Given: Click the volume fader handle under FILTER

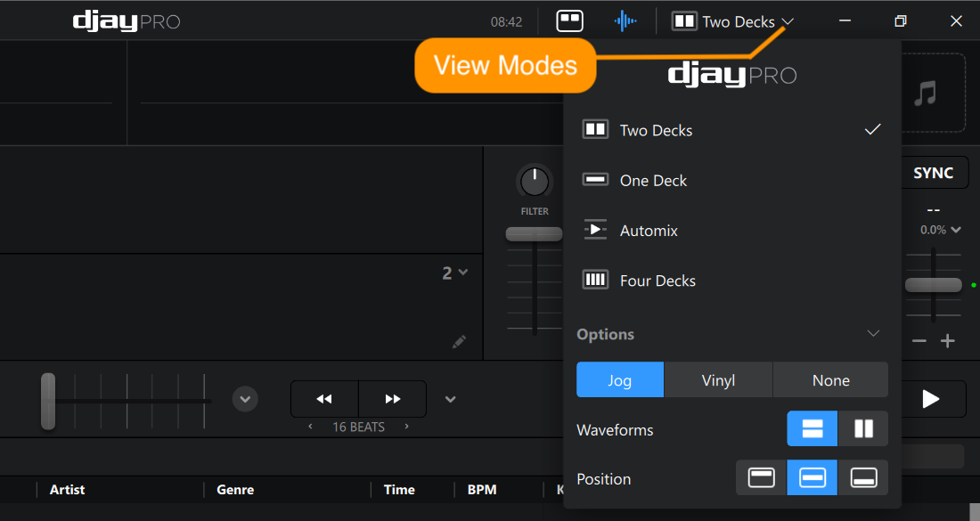Looking at the screenshot, I should click(534, 234).
